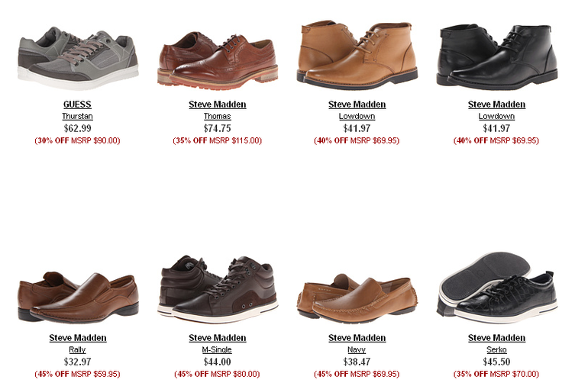Select the tan Lowdown chukka boot image

point(357,55)
